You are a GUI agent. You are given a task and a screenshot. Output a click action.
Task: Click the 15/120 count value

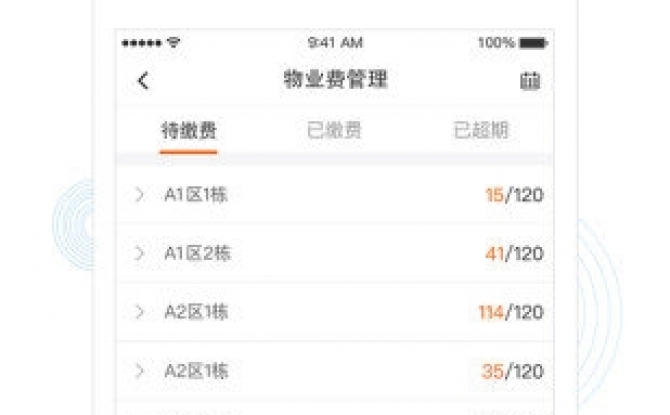[514, 195]
